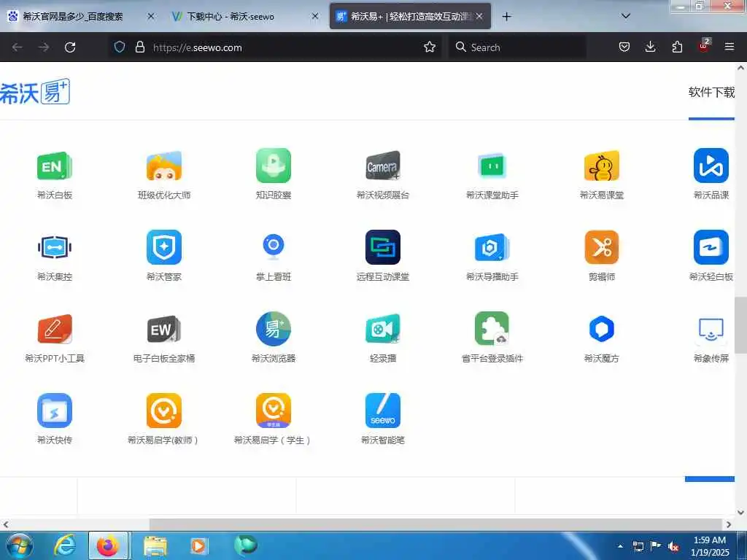Open the 希沃白板 EN app icon

tap(54, 166)
